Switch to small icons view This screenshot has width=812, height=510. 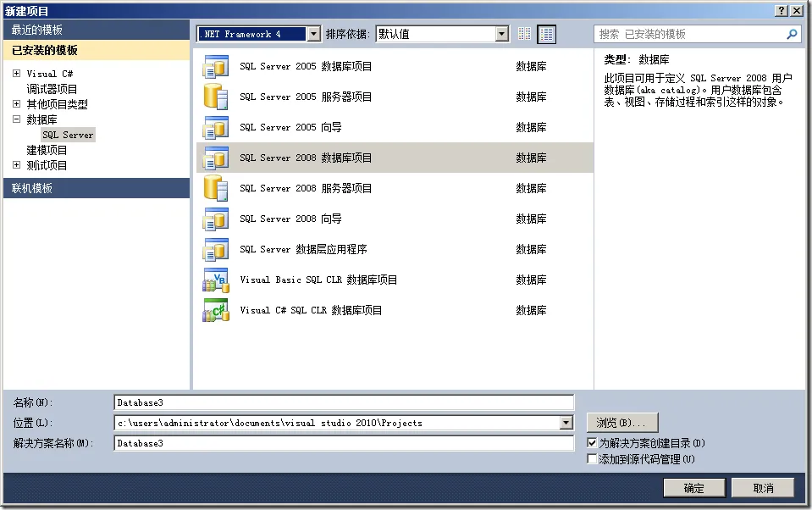tap(524, 34)
